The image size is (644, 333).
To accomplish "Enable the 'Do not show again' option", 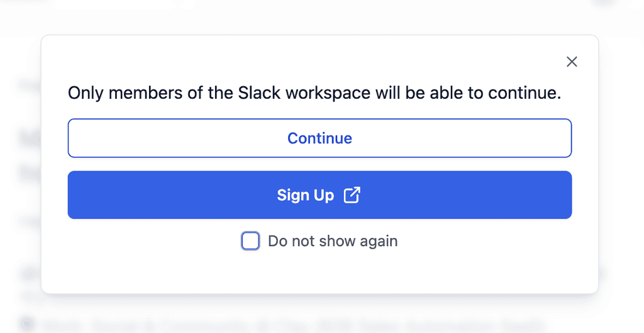I will click(250, 241).
